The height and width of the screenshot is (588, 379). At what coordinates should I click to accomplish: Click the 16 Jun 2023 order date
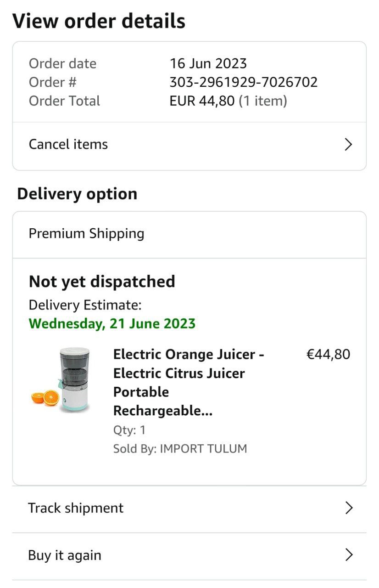click(208, 63)
